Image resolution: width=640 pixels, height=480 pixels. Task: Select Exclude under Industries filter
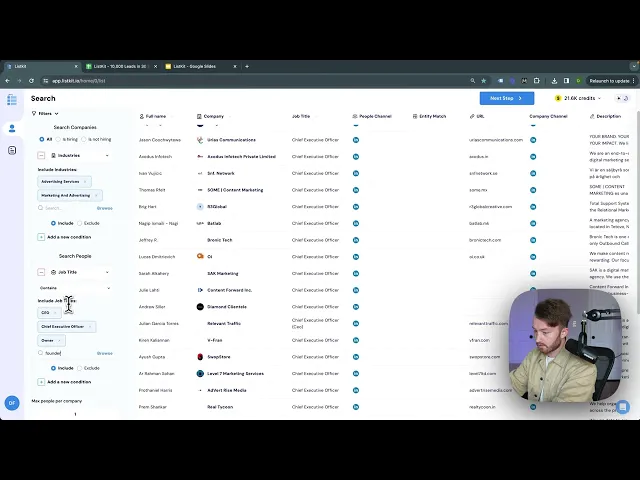coord(80,223)
